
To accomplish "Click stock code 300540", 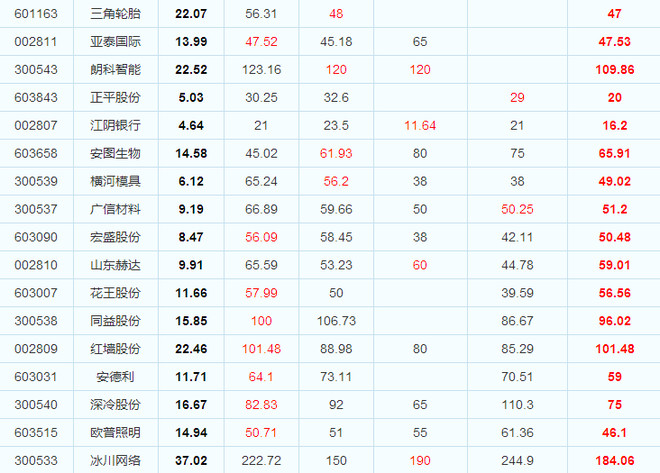I will coord(36,404).
